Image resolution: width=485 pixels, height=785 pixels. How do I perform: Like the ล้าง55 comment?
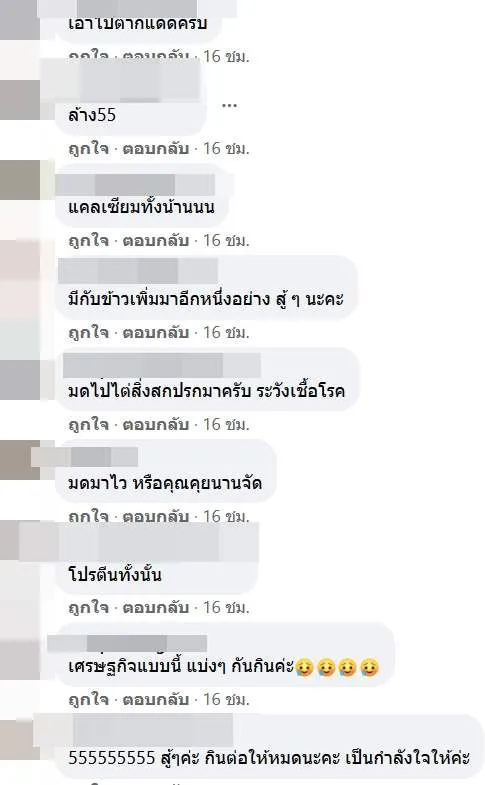(89, 148)
